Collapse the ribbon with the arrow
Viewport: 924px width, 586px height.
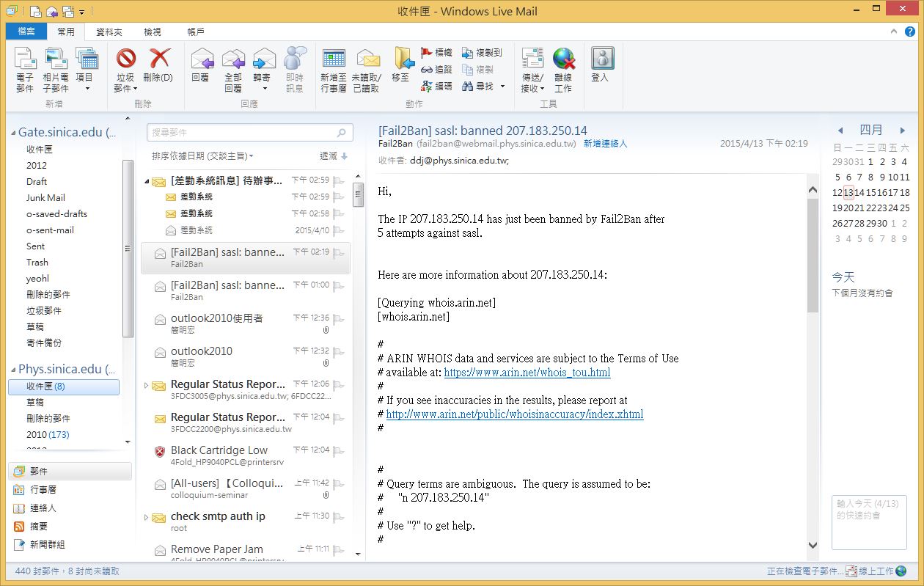[894, 31]
